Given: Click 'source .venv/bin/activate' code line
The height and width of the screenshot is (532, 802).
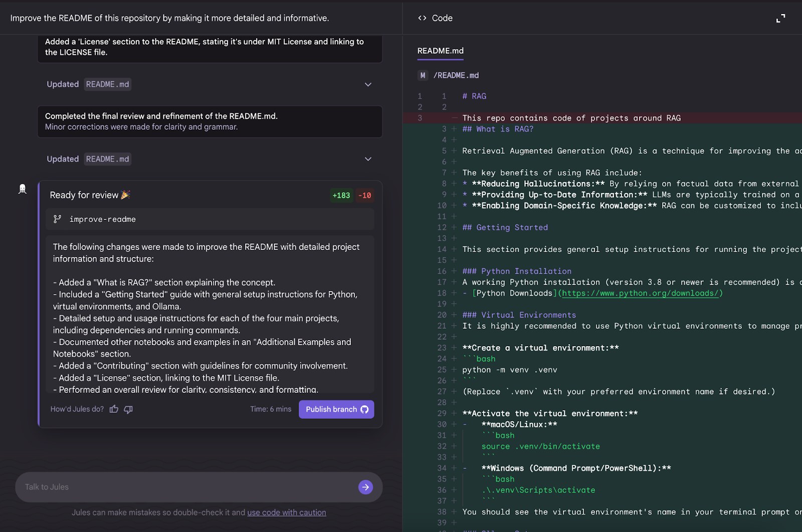Looking at the screenshot, I should pos(541,446).
